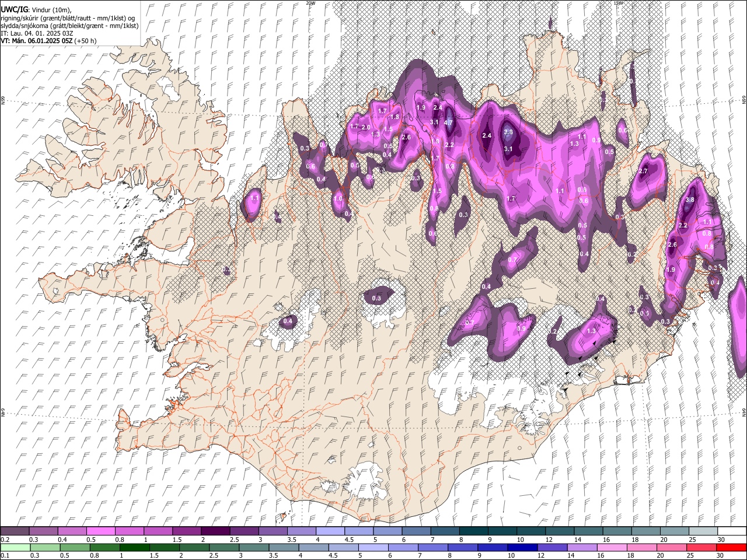Click the 12 label under the upper legend row
This screenshot has height=560, width=747.
pyautogui.click(x=549, y=540)
